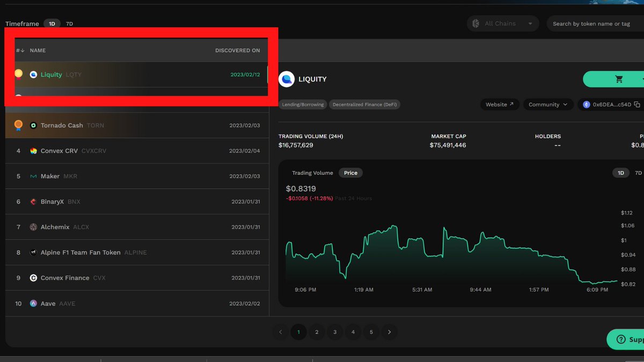Open the Support help button
Viewport: 644px width, 362px height.
[x=626, y=339]
